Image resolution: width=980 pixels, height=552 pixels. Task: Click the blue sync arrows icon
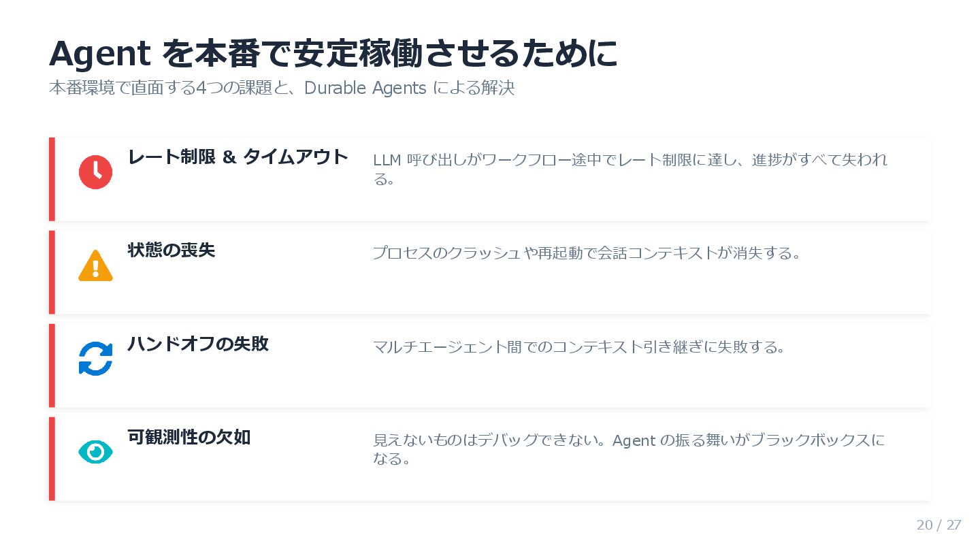pyautogui.click(x=95, y=359)
